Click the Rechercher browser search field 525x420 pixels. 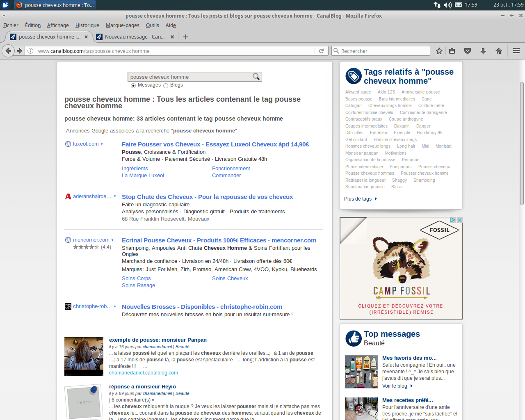(x=381, y=51)
